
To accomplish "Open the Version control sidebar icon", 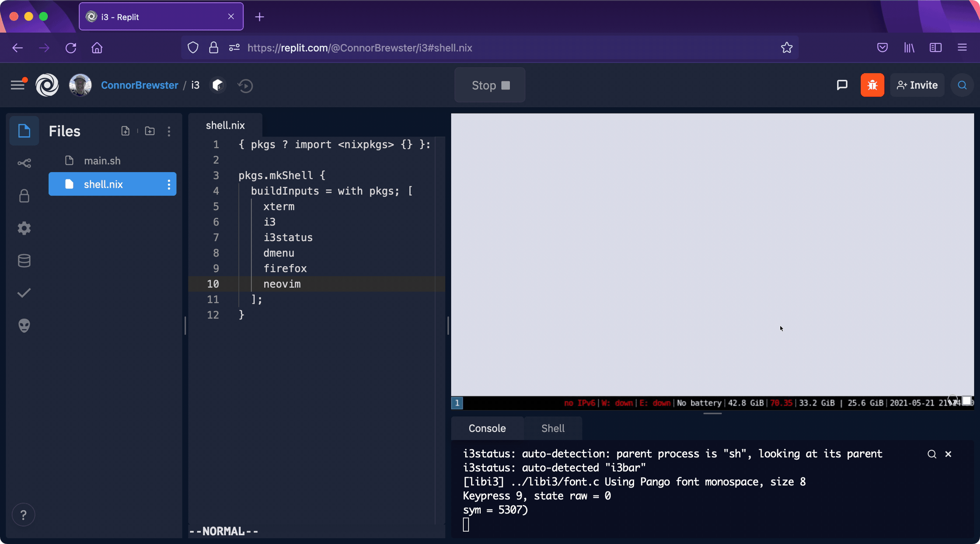I will click(x=24, y=163).
